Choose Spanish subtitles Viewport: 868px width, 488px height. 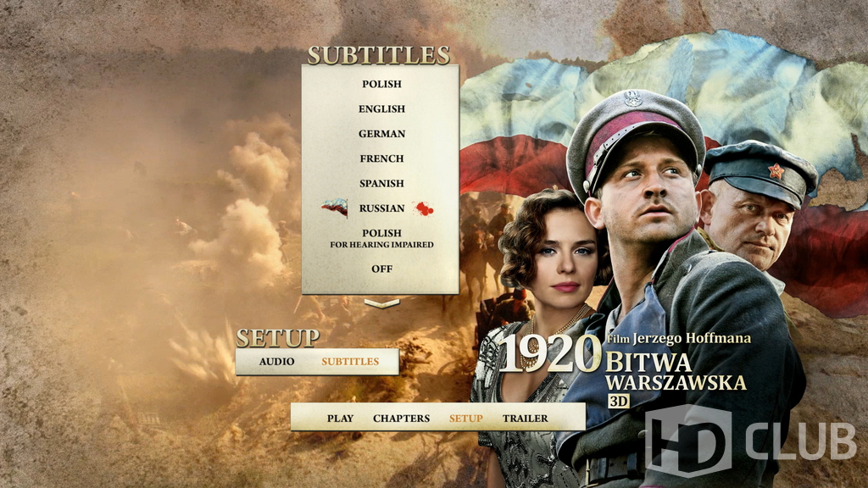pos(381,183)
